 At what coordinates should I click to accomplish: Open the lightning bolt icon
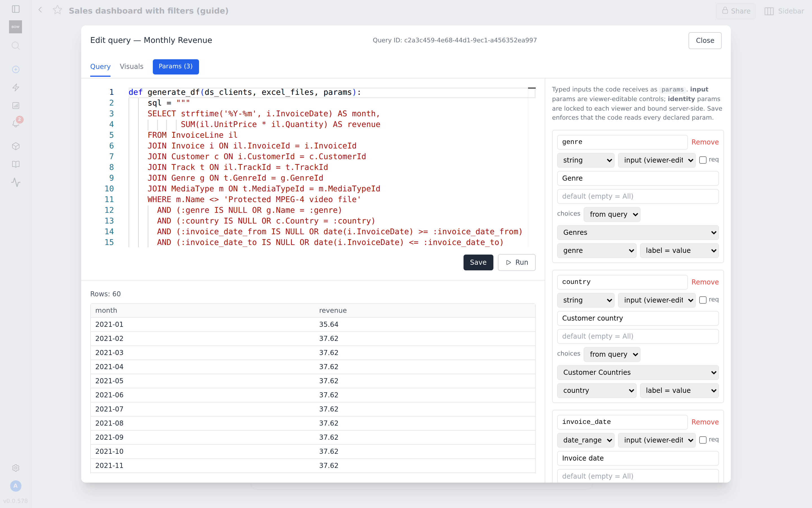(16, 88)
